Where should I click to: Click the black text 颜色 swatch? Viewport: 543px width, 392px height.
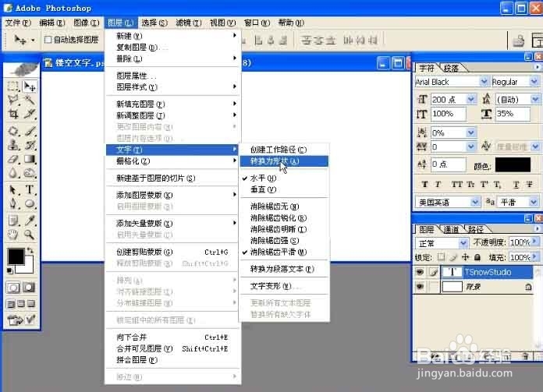(513, 165)
